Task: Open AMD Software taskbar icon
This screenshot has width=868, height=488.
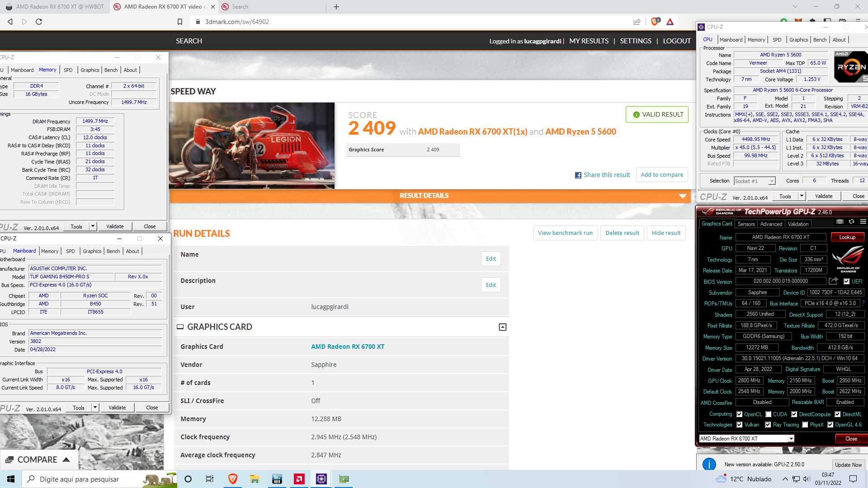Action: [299, 479]
